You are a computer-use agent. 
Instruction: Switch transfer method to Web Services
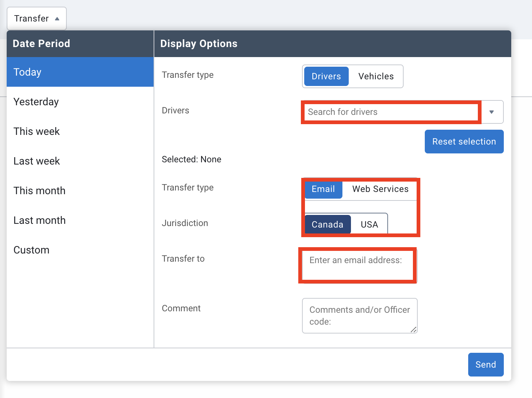[380, 189]
